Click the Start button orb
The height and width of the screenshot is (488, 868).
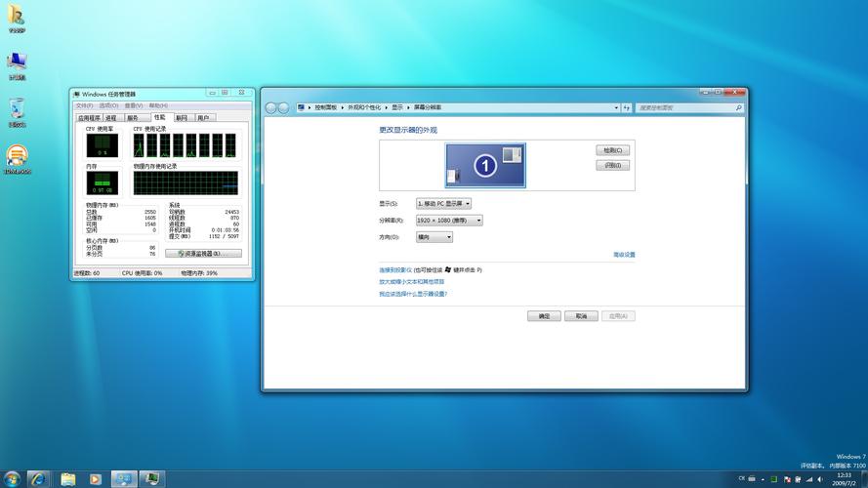click(11, 479)
